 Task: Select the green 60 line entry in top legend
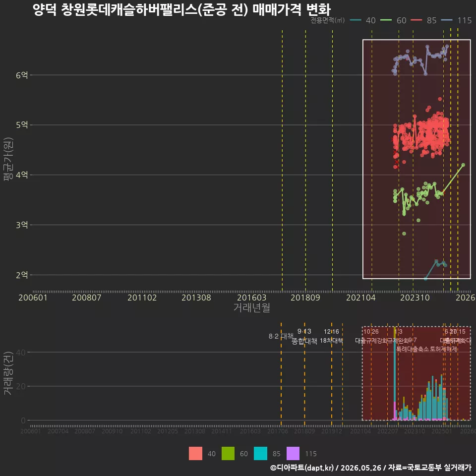[x=393, y=20]
